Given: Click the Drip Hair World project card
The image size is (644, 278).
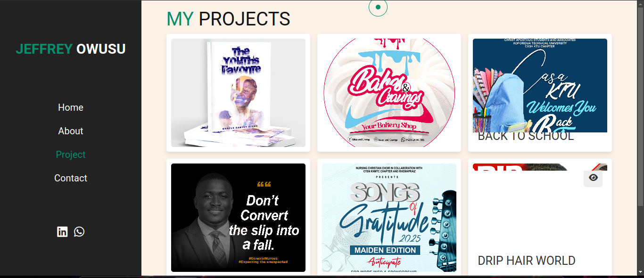Looking at the screenshot, I should [540, 217].
